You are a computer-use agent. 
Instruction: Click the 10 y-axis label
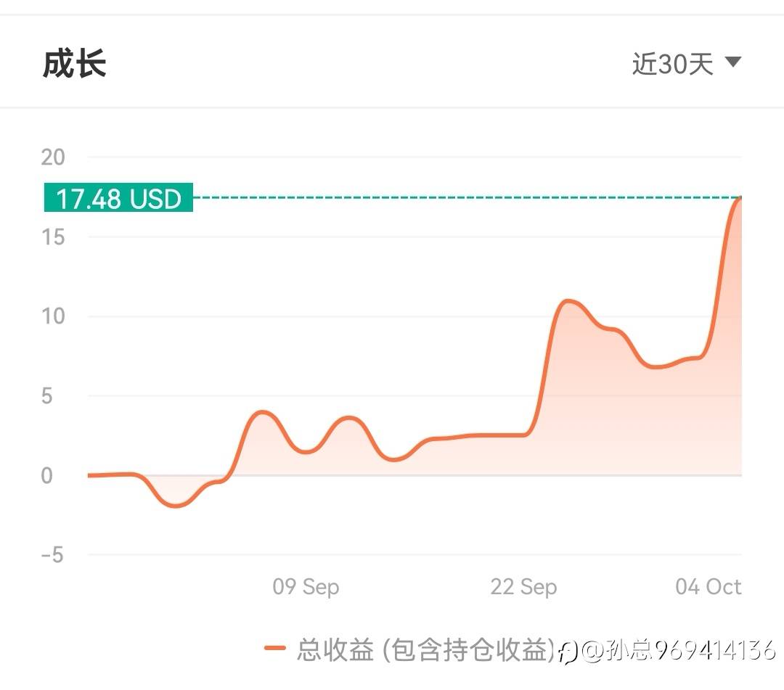[x=53, y=316]
